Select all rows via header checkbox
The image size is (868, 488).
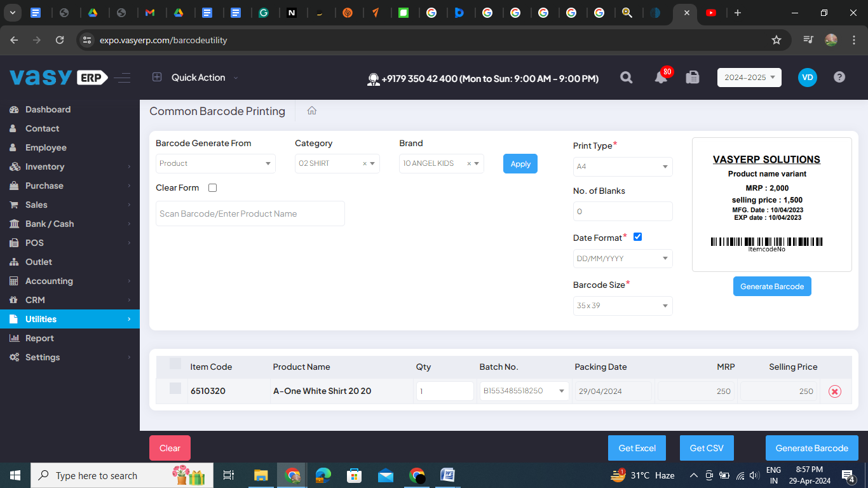pos(175,364)
